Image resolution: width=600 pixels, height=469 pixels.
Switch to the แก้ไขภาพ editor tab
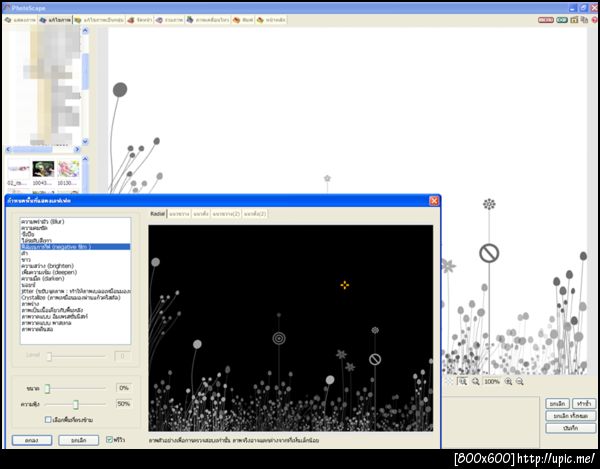tap(55, 20)
